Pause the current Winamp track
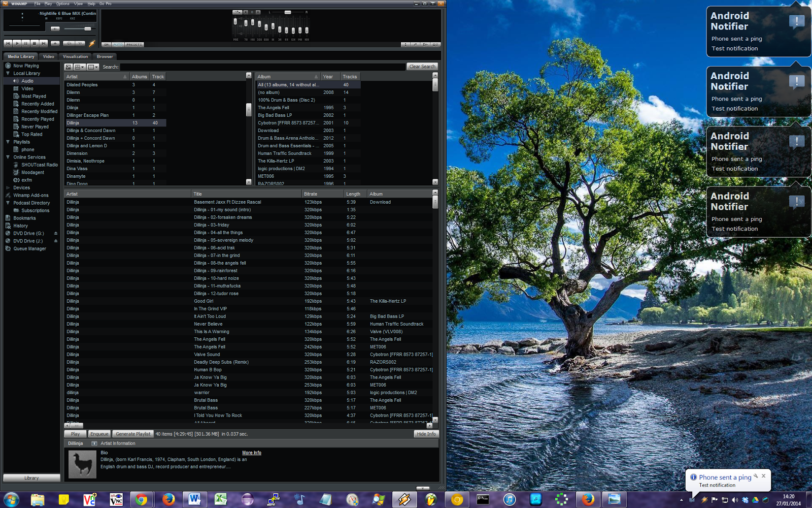 [x=26, y=44]
